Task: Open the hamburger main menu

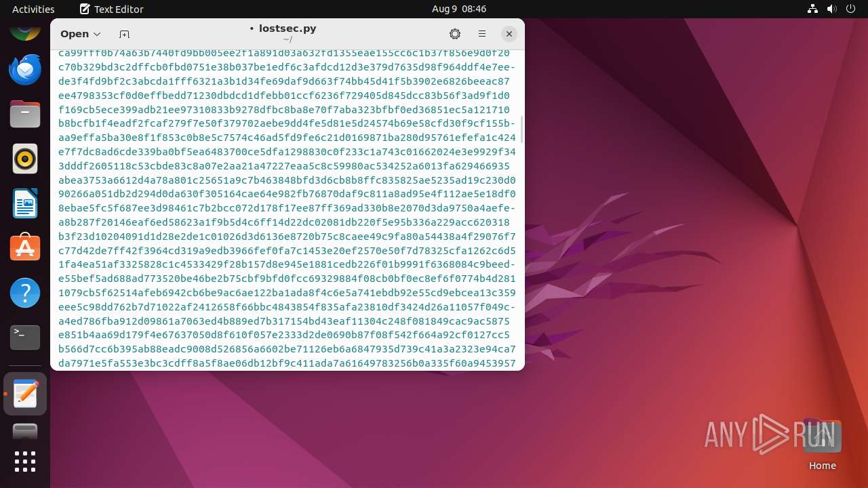Action: (x=482, y=34)
